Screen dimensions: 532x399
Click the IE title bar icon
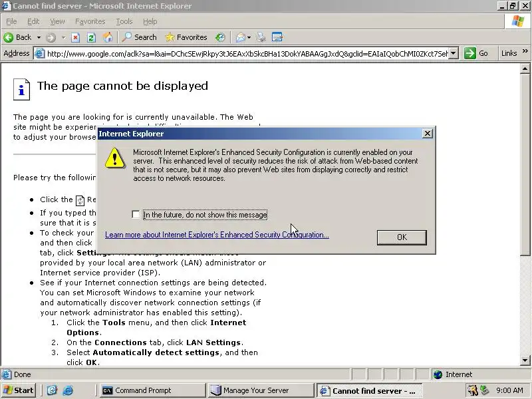point(6,6)
